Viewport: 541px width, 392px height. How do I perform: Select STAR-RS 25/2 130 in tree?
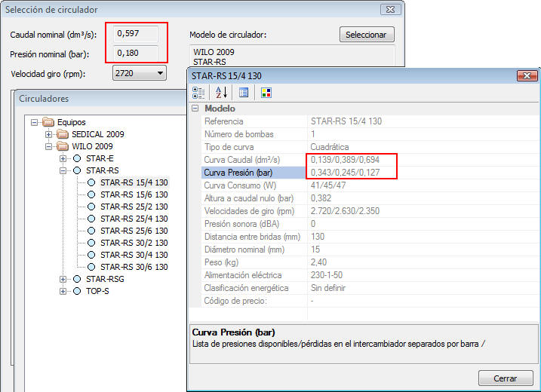[x=134, y=207]
